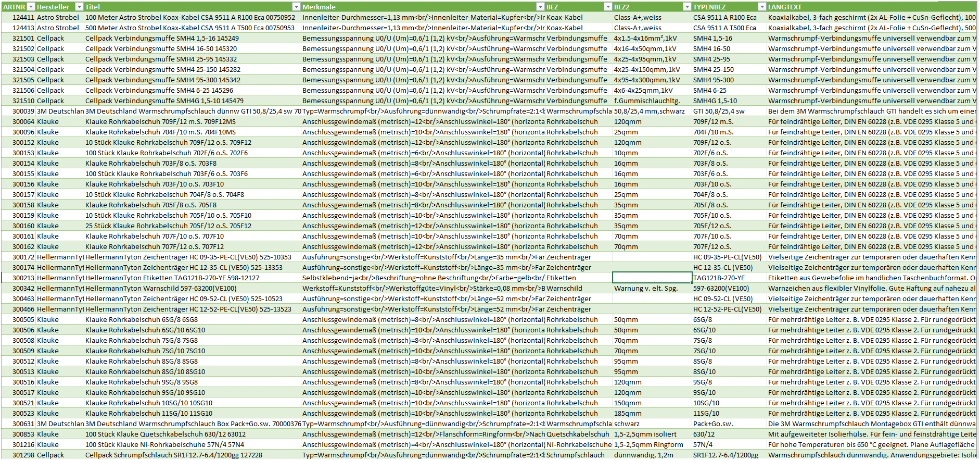
Task: Click title '100 Stück Klauke Rohrkabelschuh 702F/6 o.S. 702F6'
Action: point(193,153)
